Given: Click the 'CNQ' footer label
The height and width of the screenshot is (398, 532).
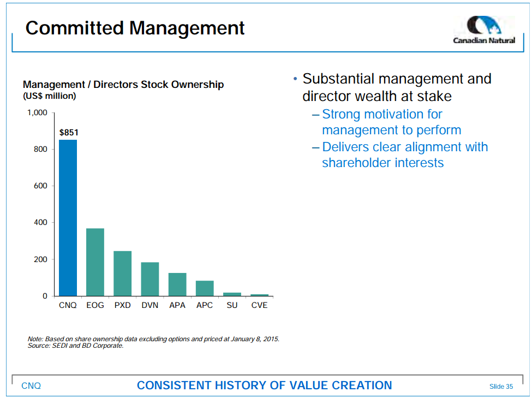Looking at the screenshot, I should point(31,386).
